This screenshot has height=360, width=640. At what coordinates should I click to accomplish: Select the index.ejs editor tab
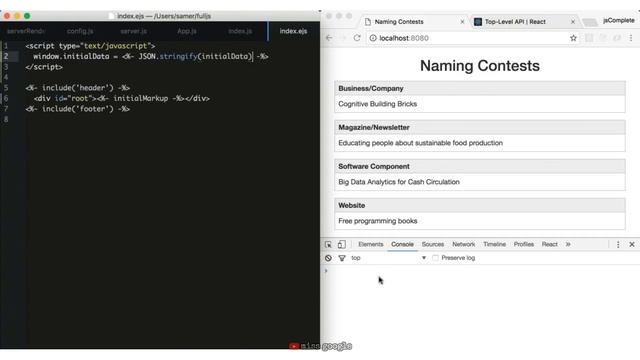(x=293, y=31)
